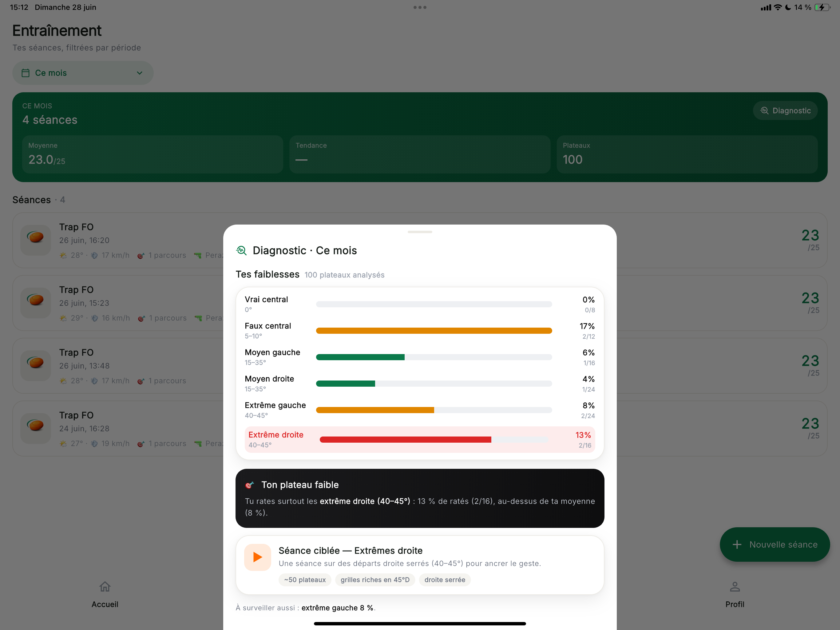
Task: Select the Tendance stat tile
Action: click(420, 154)
